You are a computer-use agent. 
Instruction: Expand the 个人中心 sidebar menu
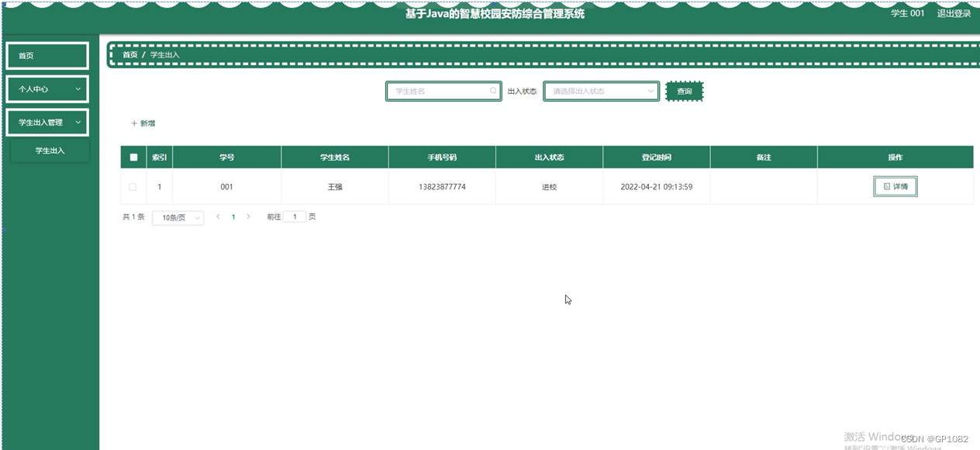click(x=47, y=89)
